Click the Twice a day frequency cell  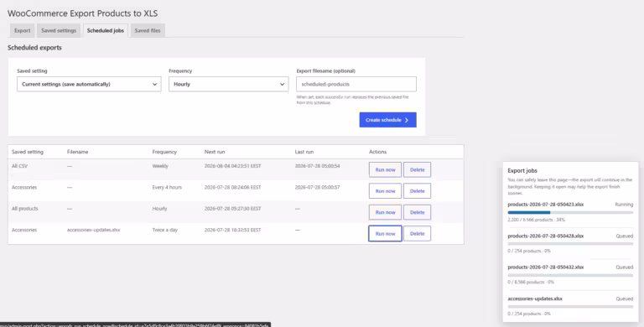pos(164,230)
